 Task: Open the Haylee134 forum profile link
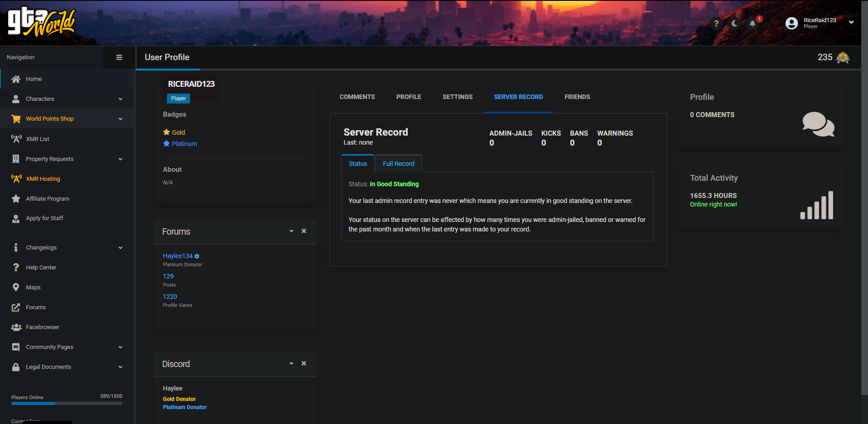coord(177,256)
